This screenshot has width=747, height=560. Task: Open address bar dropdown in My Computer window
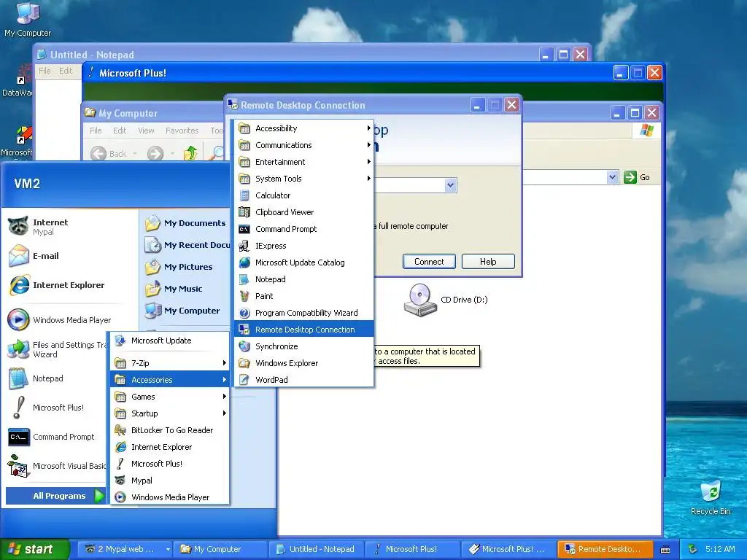tap(613, 177)
